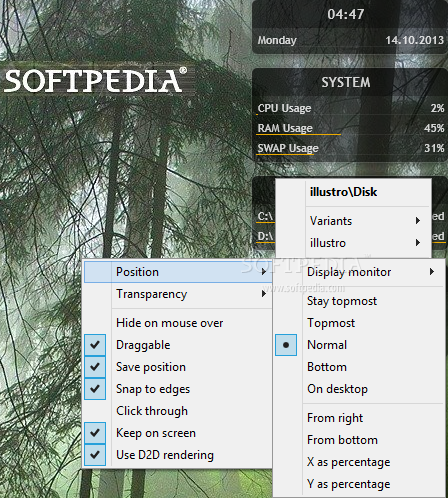
Task: Select On desktop position
Action: click(x=360, y=389)
